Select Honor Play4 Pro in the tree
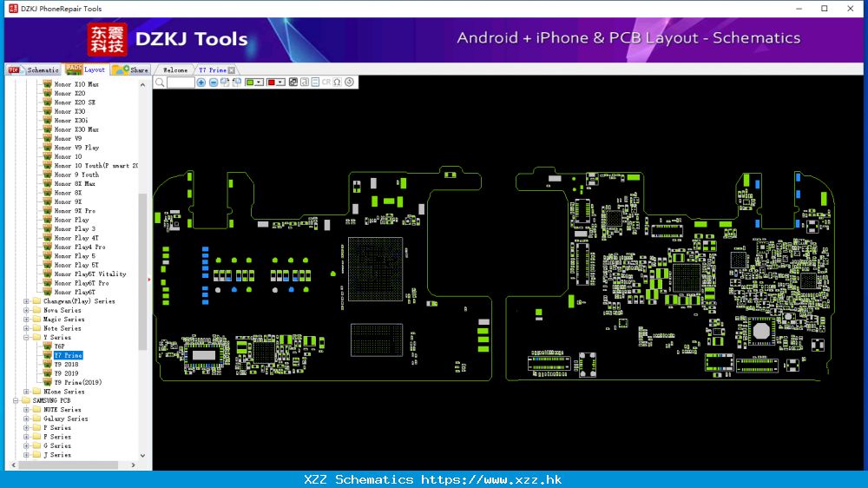 coord(80,247)
